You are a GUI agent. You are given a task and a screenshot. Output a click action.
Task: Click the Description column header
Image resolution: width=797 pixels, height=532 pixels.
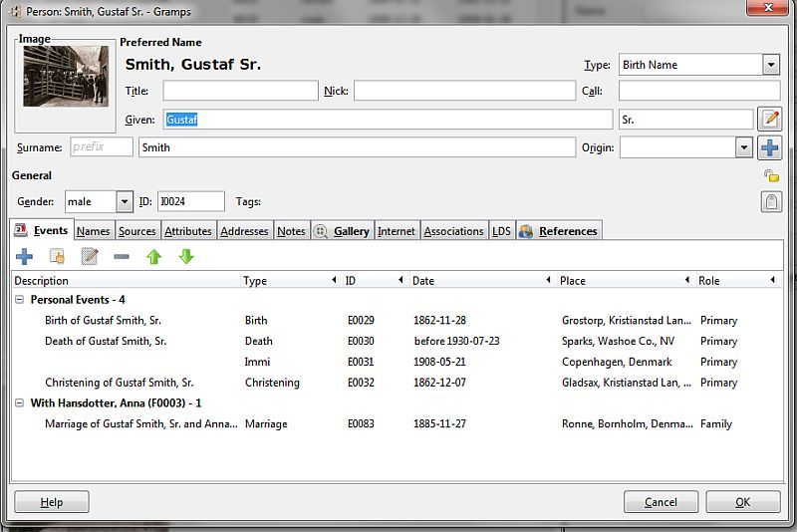(127, 281)
